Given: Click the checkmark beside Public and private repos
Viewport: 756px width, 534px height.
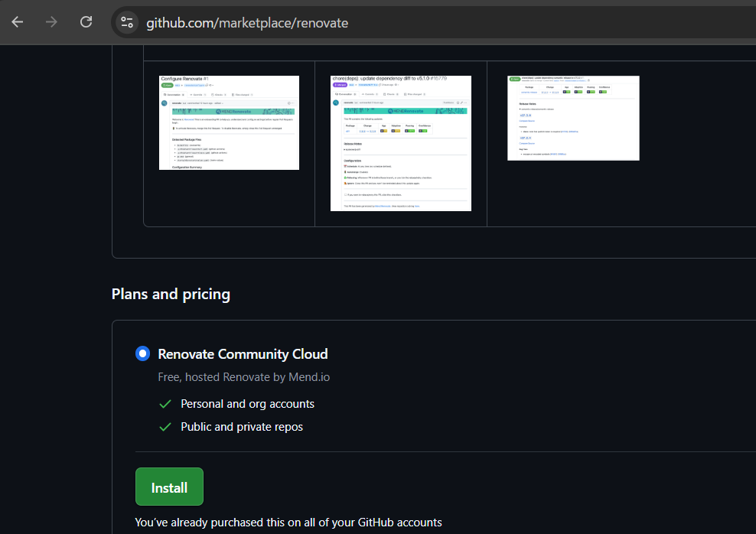Looking at the screenshot, I should point(165,427).
